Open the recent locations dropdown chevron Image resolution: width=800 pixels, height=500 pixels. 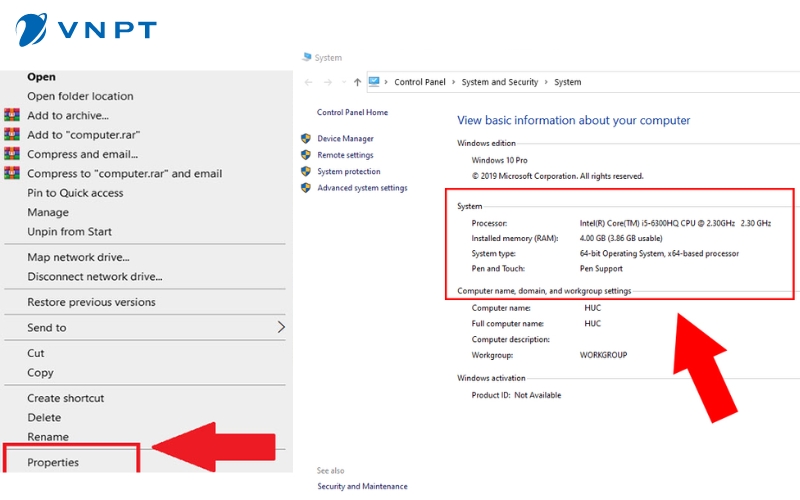point(342,82)
